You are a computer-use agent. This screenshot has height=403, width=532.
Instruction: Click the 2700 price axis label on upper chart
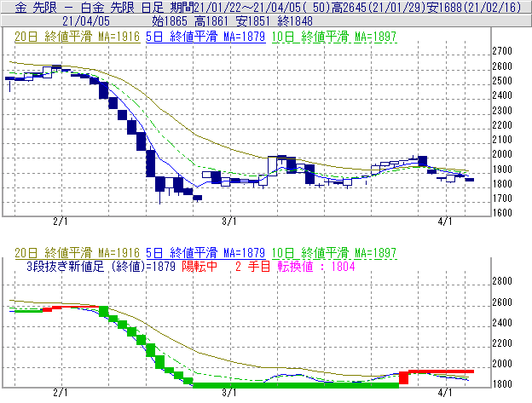coord(502,51)
